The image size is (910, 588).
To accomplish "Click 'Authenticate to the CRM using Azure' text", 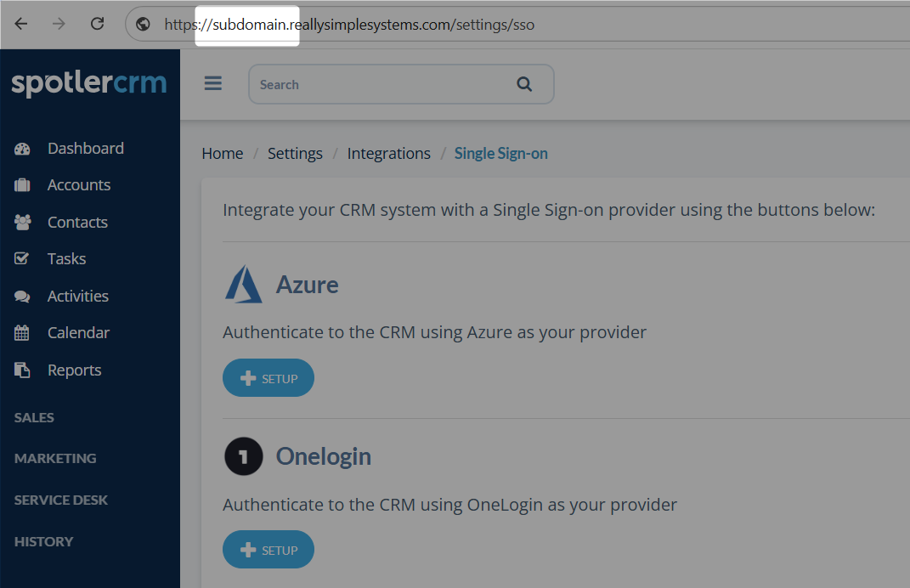I will coord(435,332).
